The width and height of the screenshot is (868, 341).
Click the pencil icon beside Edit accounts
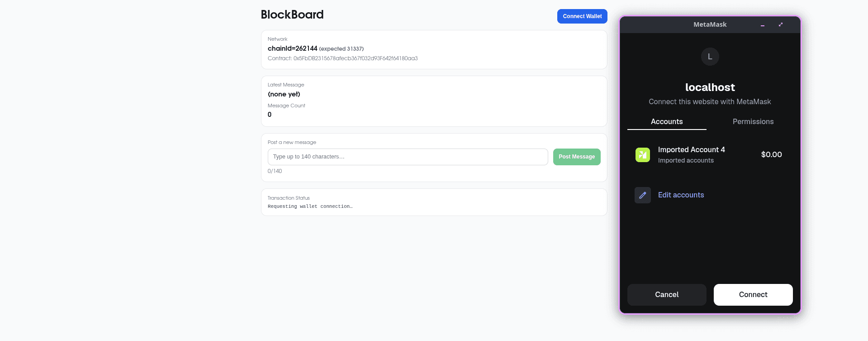coord(642,195)
